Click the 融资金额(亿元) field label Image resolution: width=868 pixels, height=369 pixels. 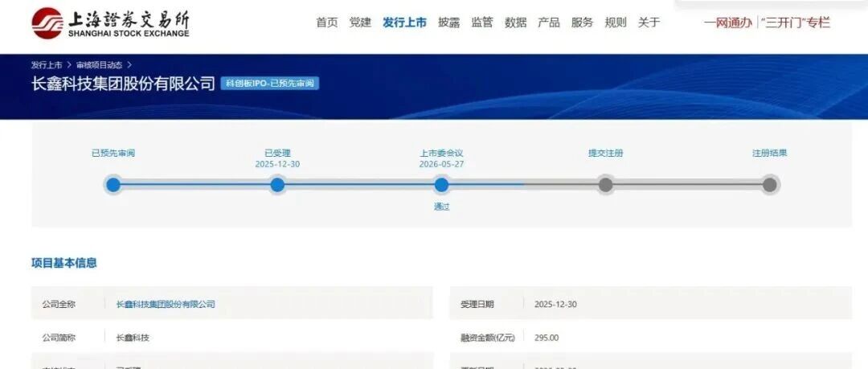[x=488, y=338]
